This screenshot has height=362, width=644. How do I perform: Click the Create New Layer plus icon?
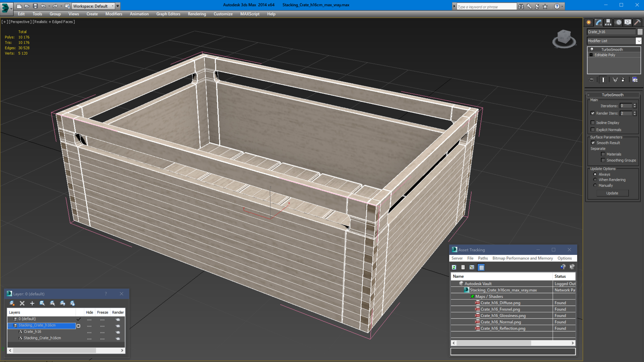32,303
